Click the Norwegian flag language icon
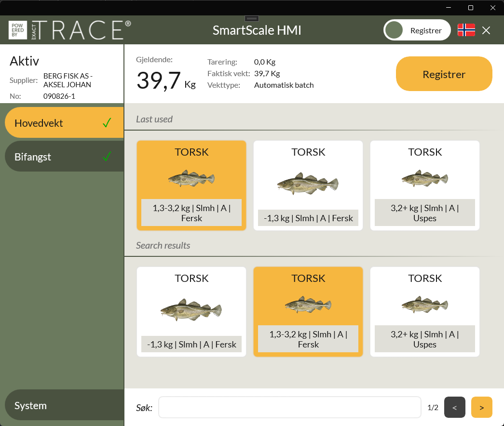Image resolution: width=504 pixels, height=426 pixels. click(x=466, y=30)
